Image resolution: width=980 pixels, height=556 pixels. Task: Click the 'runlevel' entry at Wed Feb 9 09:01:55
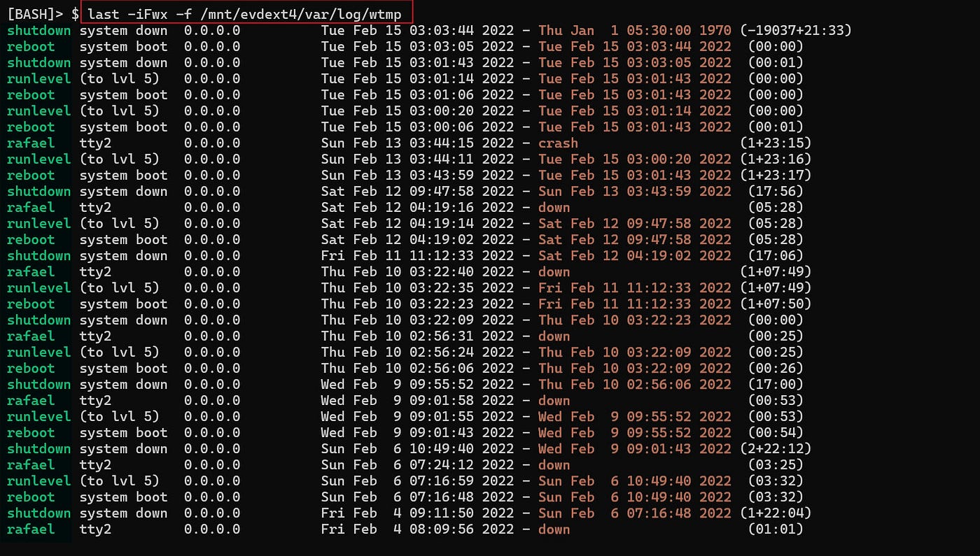[x=39, y=417]
